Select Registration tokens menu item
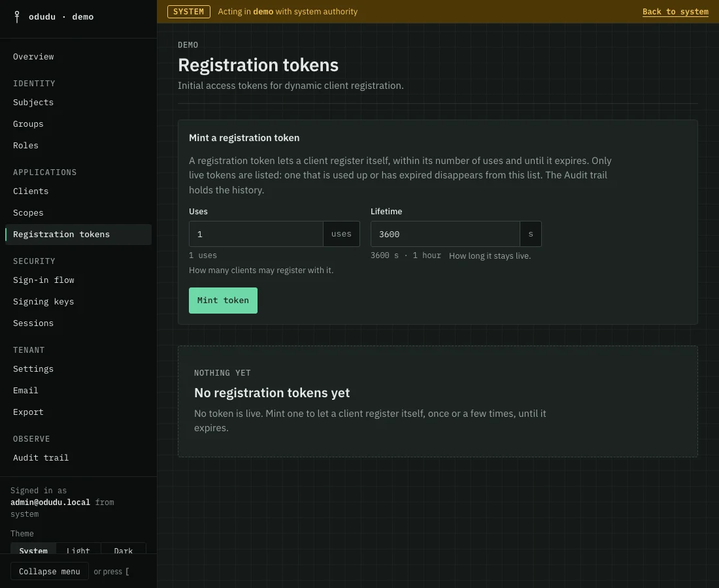This screenshot has height=588, width=719. 78,235
